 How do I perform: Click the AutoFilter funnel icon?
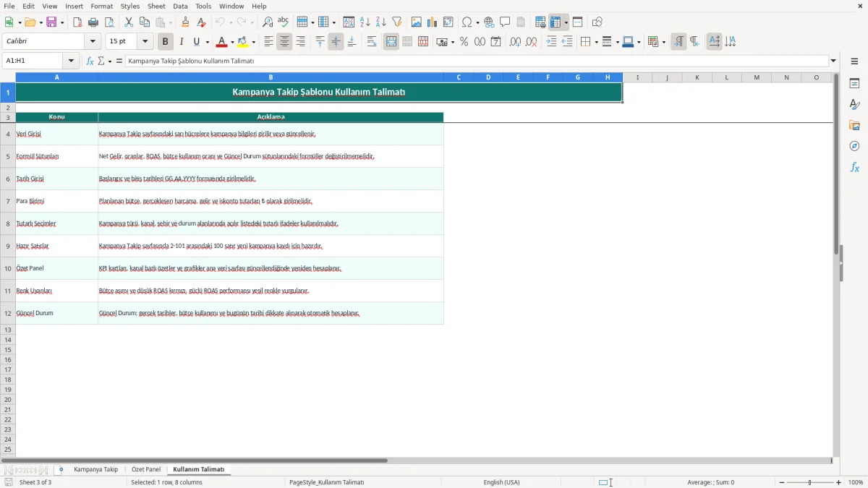coord(396,22)
